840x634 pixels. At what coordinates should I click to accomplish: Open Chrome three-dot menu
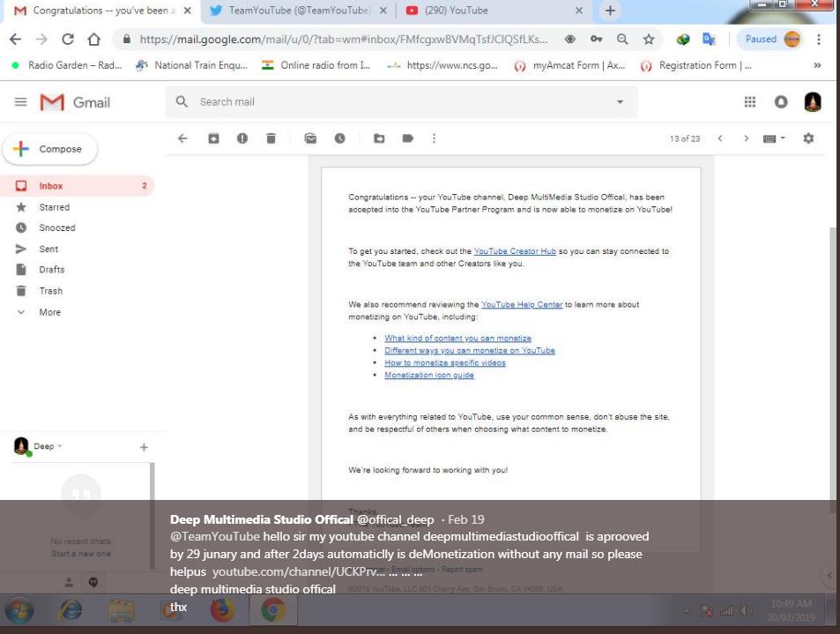(819, 39)
